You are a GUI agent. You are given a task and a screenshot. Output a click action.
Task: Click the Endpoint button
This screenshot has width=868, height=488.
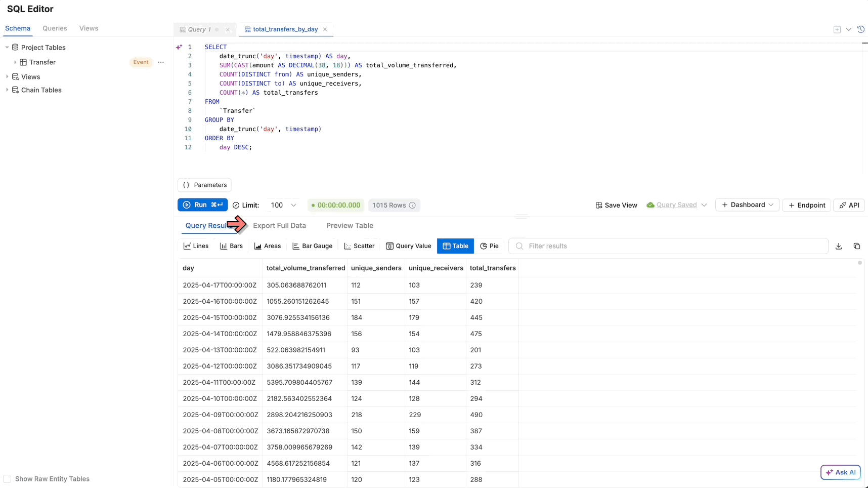click(x=807, y=205)
